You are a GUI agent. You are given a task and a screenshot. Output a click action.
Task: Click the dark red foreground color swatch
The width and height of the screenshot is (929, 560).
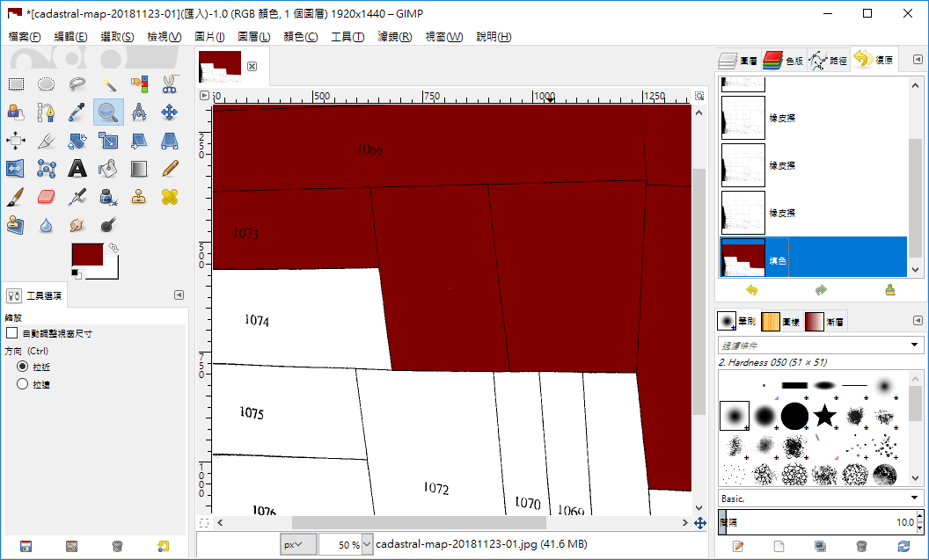[x=87, y=256]
